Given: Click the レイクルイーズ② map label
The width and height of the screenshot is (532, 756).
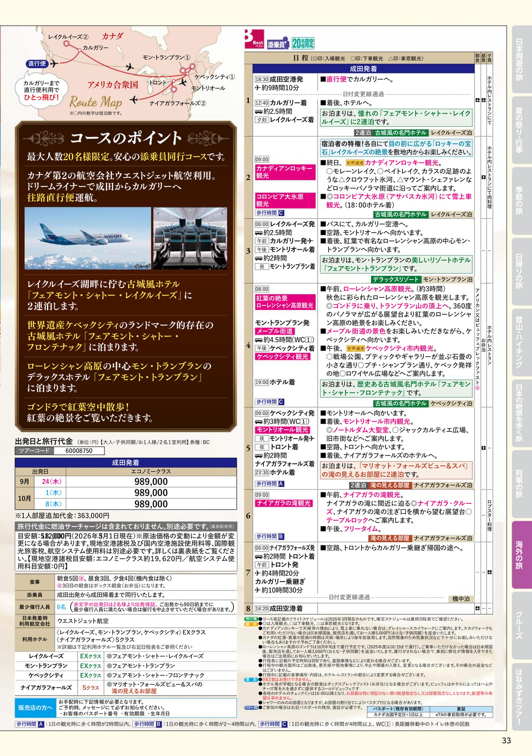Looking at the screenshot, I should tap(68, 37).
